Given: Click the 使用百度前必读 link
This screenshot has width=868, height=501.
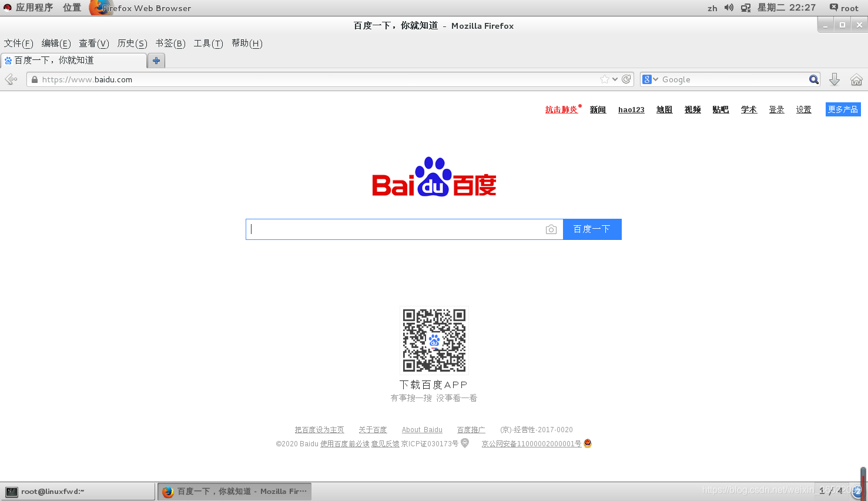Looking at the screenshot, I should pyautogui.click(x=345, y=444).
